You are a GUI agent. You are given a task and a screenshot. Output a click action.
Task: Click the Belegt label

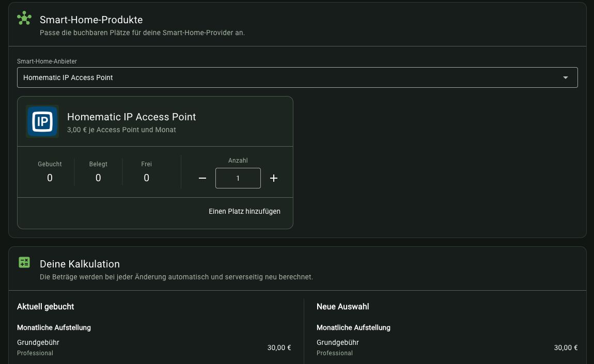pos(98,164)
